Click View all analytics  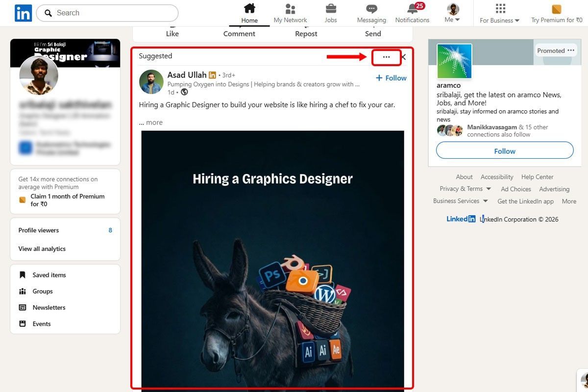coord(42,249)
